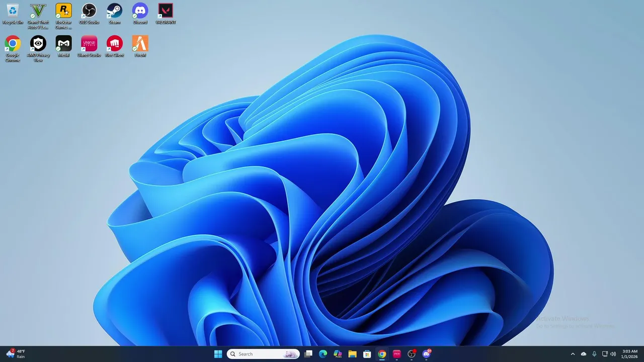This screenshot has height=362, width=644.
Task: Expand the hidden system tray icons chevron
Action: tap(573, 354)
